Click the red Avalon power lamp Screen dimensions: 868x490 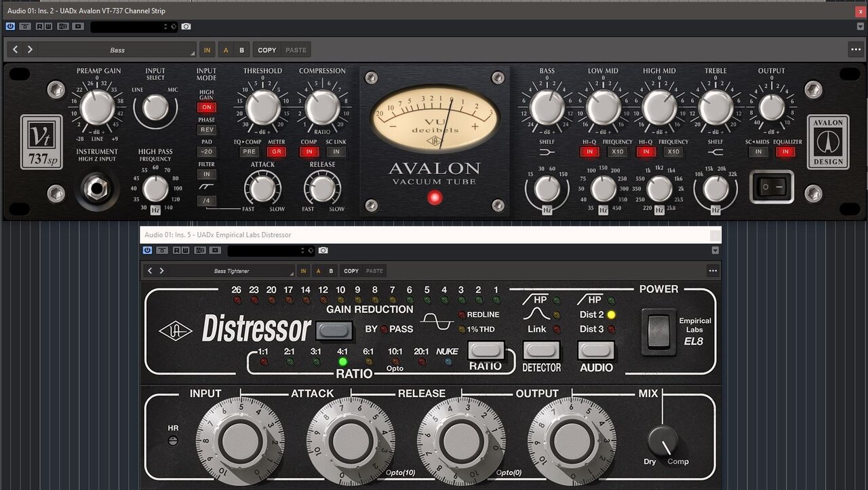(435, 197)
